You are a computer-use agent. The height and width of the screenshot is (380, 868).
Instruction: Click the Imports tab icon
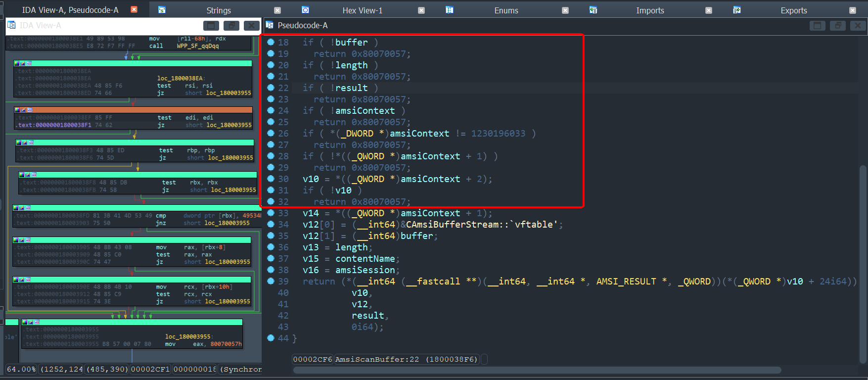point(593,10)
